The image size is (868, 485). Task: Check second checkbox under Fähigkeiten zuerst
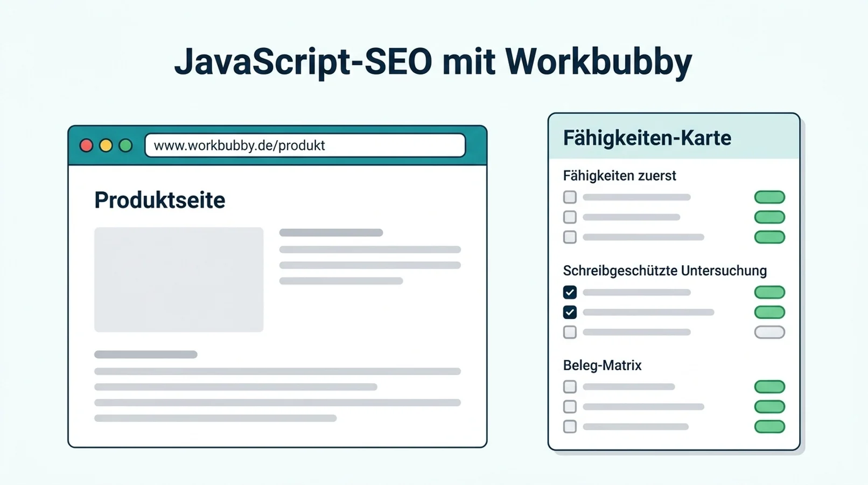coord(570,217)
